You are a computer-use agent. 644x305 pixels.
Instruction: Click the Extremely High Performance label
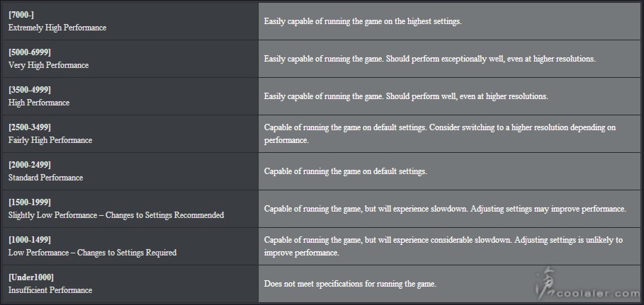click(x=57, y=28)
